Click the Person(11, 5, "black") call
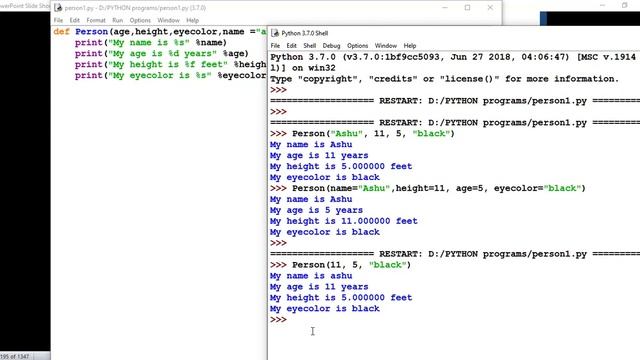 [x=351, y=265]
